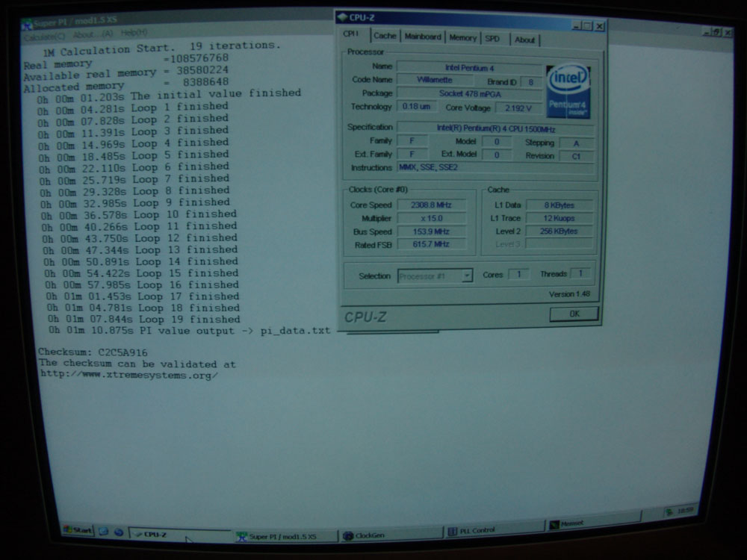Click the Loop 19 finished line

click(x=144, y=319)
